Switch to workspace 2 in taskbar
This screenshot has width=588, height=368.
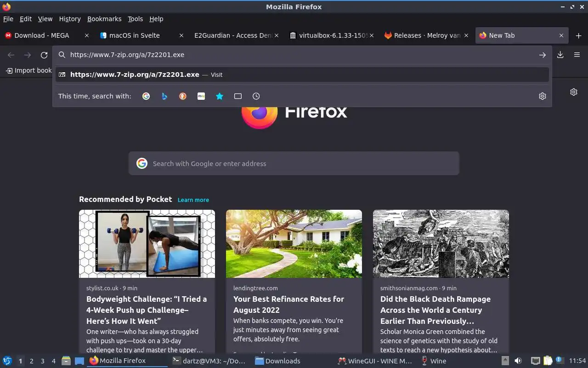coord(31,361)
